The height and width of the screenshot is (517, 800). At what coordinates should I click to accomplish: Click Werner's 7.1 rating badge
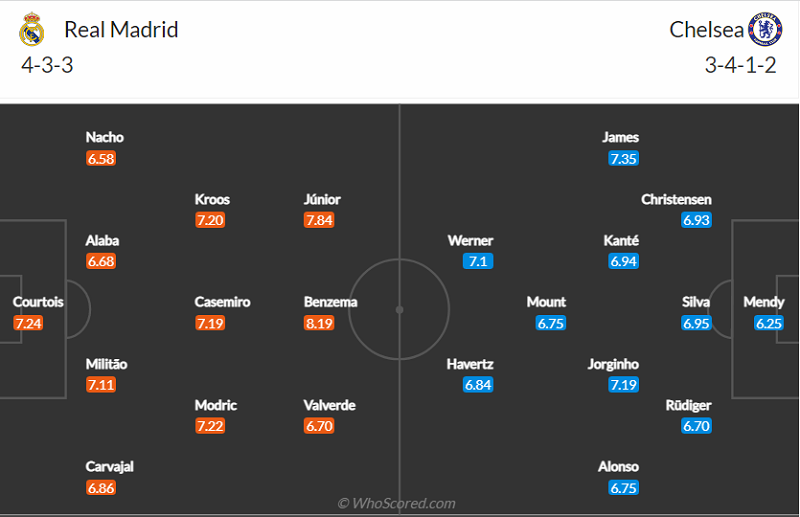(478, 261)
